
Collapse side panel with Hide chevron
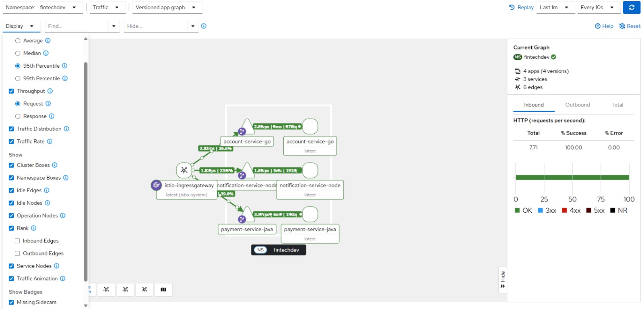pyautogui.click(x=502, y=280)
